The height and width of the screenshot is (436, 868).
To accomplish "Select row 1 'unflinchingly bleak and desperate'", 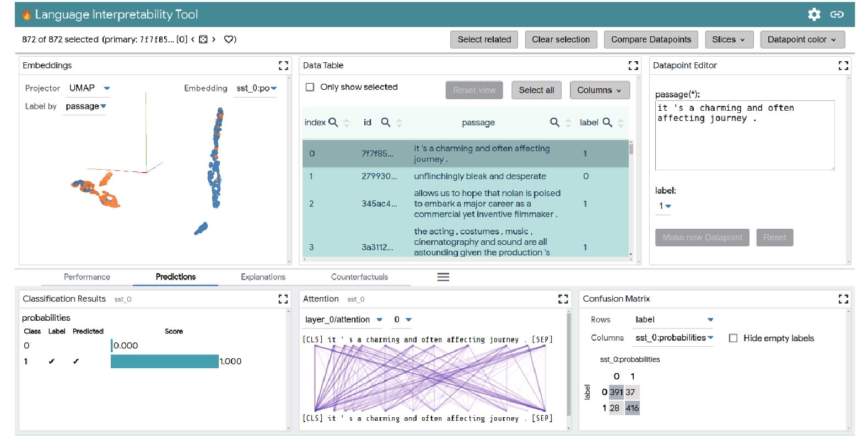I will point(465,176).
